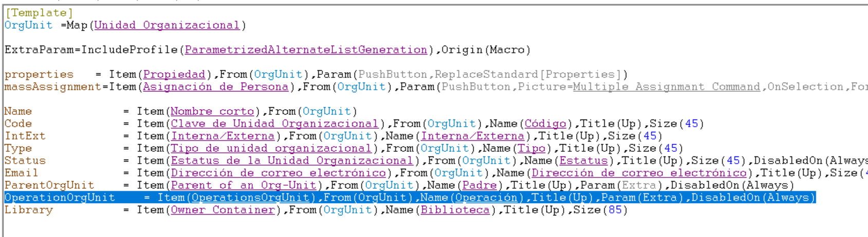Viewport: 868px width, 237px height.
Task: Open the 'Unidad Organizacional' link in Map
Action: tap(167, 25)
